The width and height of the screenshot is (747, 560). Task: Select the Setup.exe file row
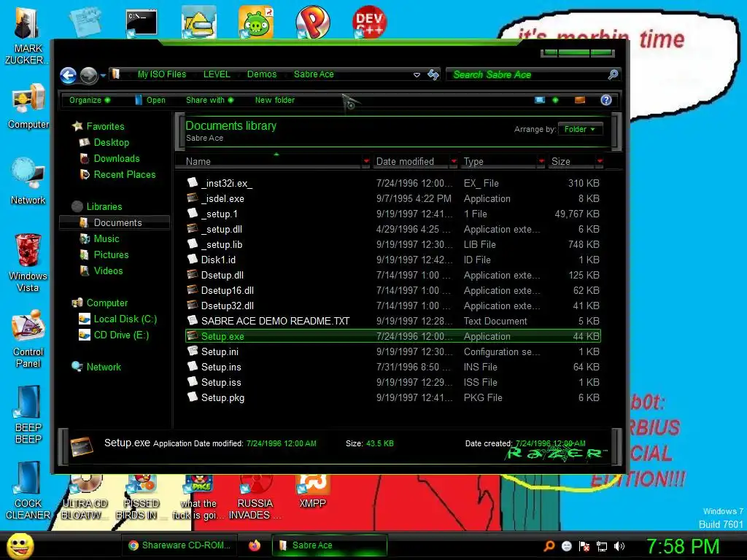click(x=393, y=336)
